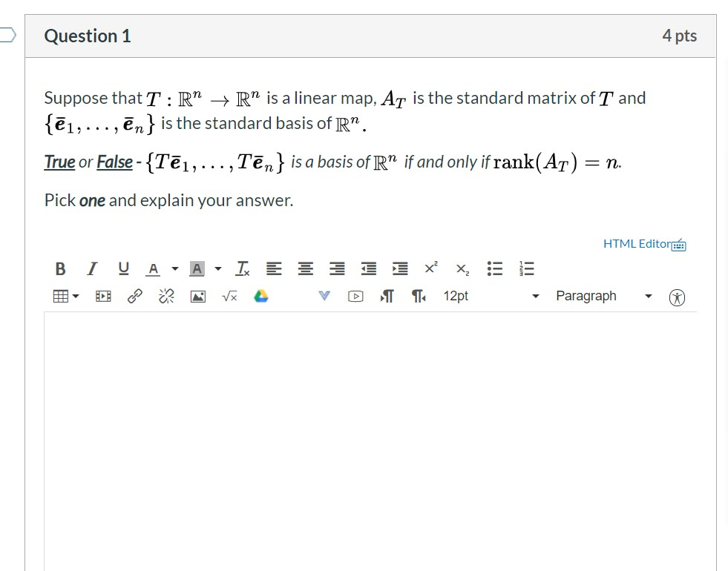Open math equation editor

click(x=229, y=296)
